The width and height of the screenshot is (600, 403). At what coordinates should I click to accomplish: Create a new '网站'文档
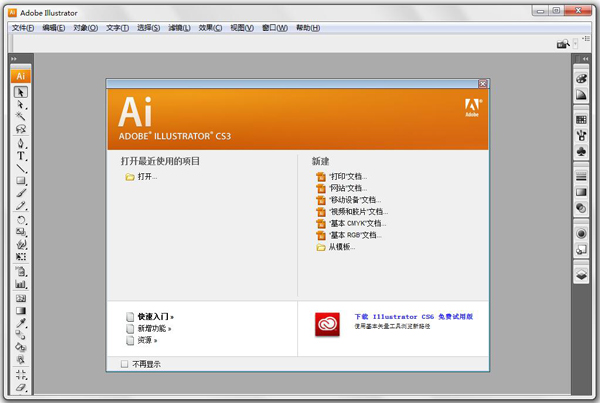[348, 188]
